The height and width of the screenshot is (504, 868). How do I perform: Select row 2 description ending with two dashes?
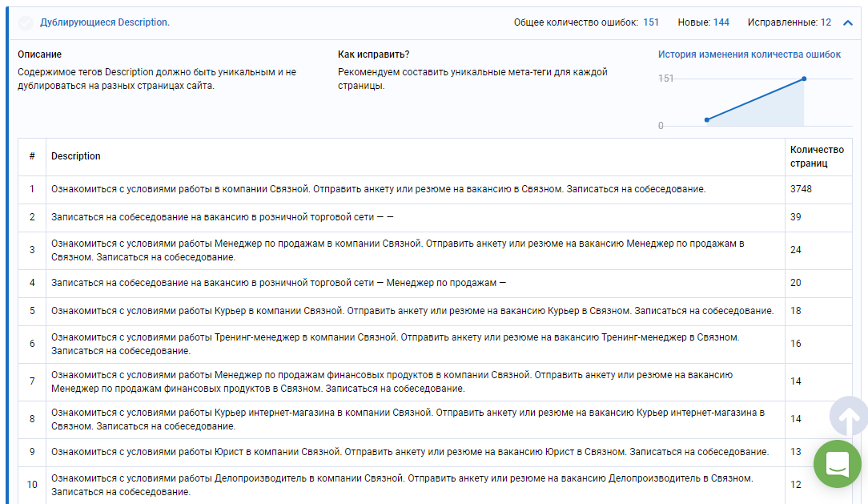pyautogui.click(x=222, y=217)
